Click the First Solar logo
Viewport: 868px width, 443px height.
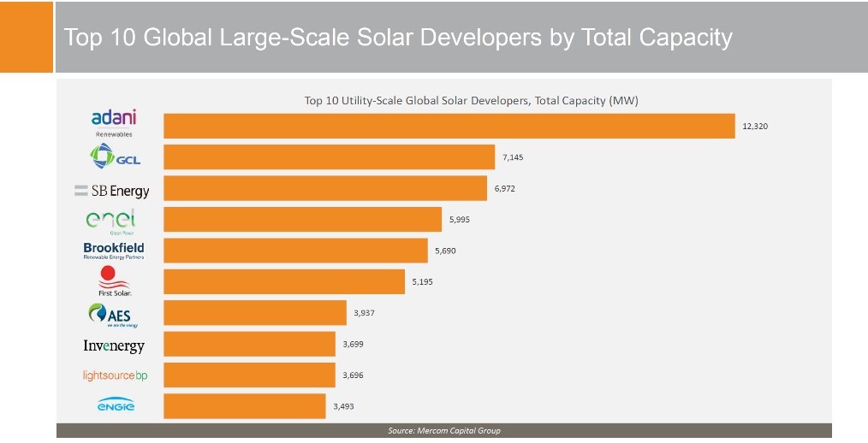pos(115,281)
